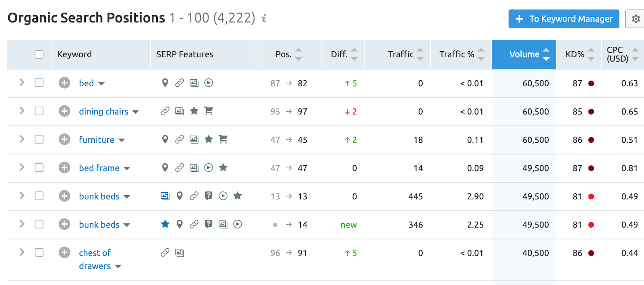This screenshot has height=285, width=644.
Task: Click the 'new' label in bunk beds row
Action: (349, 225)
